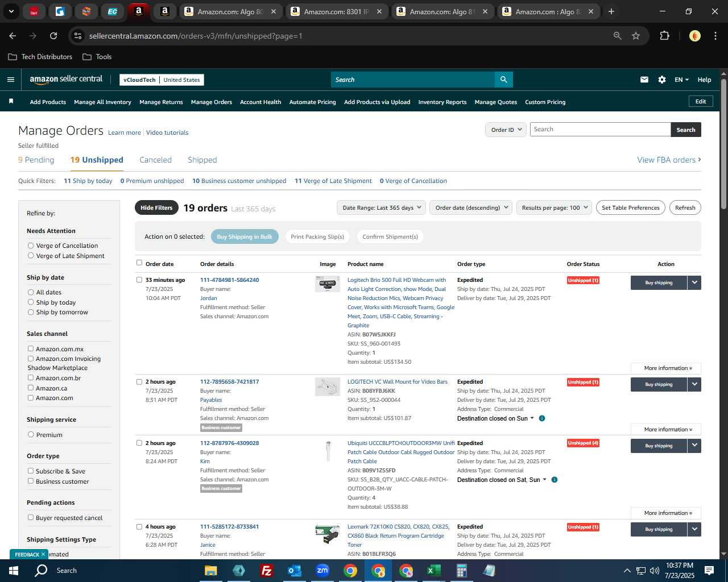Screen dimensions: 728x582
Task: Open Manage All Inventory in the nav bar
Action: click(x=102, y=102)
